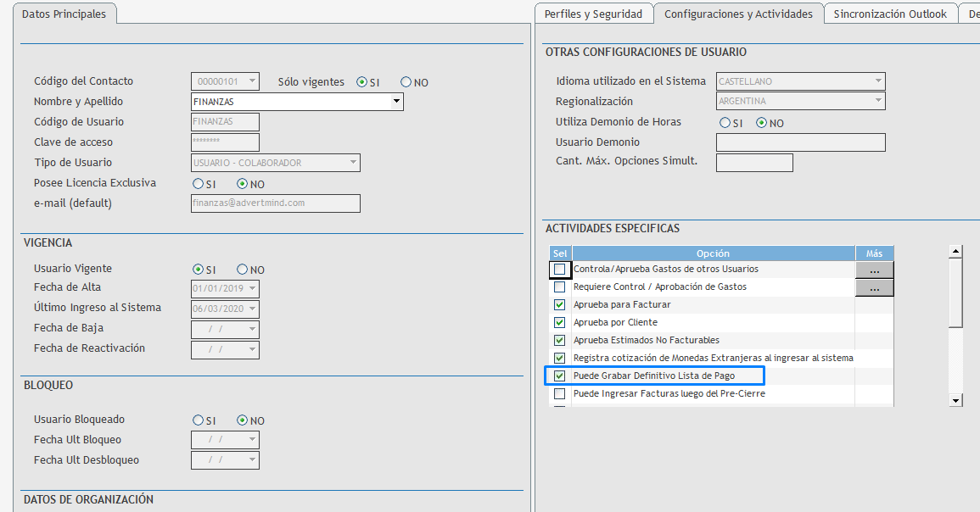Screen dimensions: 980x512
Task: Check Controla/Aprueba Gastos de otros Usuarios
Action: click(559, 270)
